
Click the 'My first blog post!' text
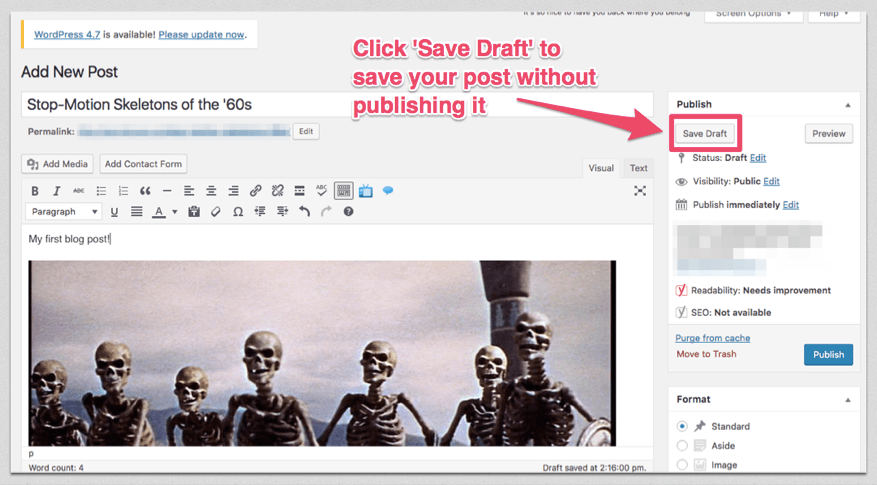tap(69, 239)
